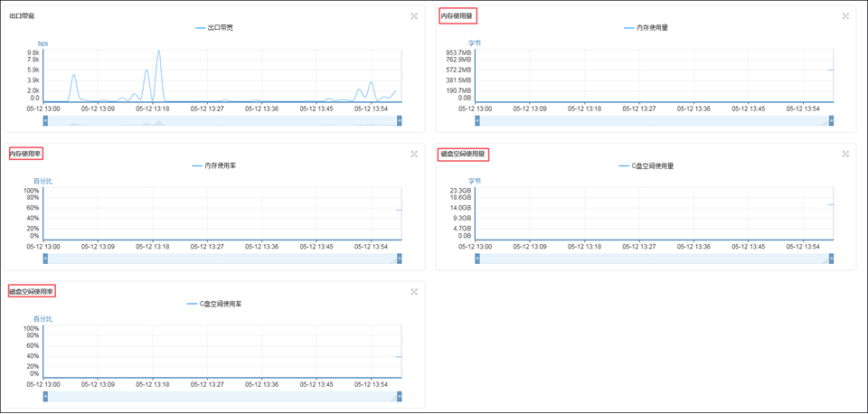The height and width of the screenshot is (414, 868).
Task: Click the 磁盘空间使用率 panel title
Action: tap(32, 291)
